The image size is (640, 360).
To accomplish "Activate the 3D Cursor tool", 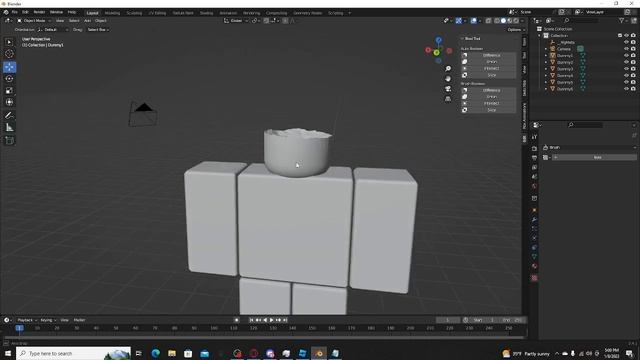I will (9, 53).
